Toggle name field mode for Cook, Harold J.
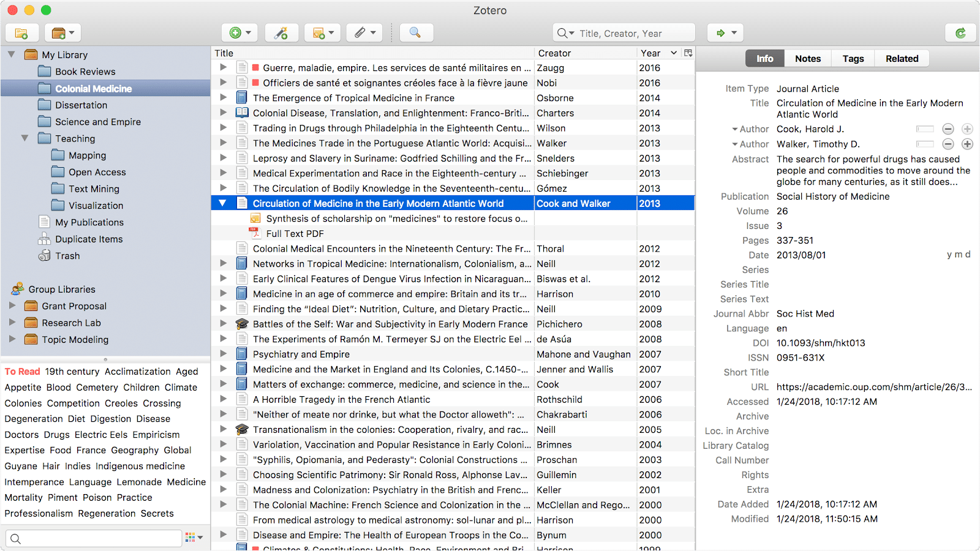980x551 pixels. (925, 129)
